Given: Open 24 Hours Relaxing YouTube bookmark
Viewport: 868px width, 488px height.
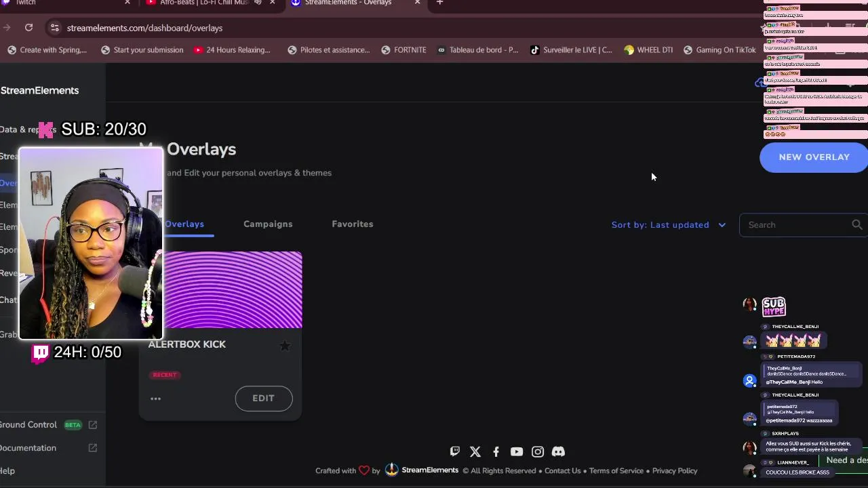Looking at the screenshot, I should point(232,49).
